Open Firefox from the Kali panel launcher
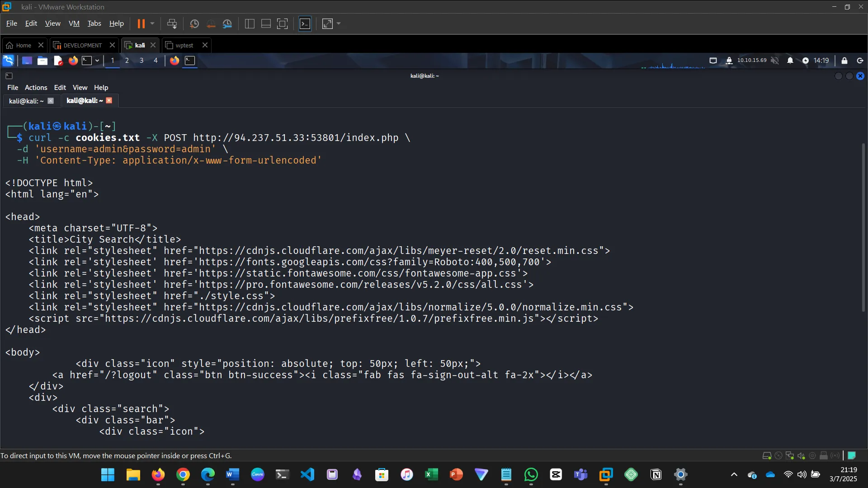868x488 pixels. tap(73, 61)
